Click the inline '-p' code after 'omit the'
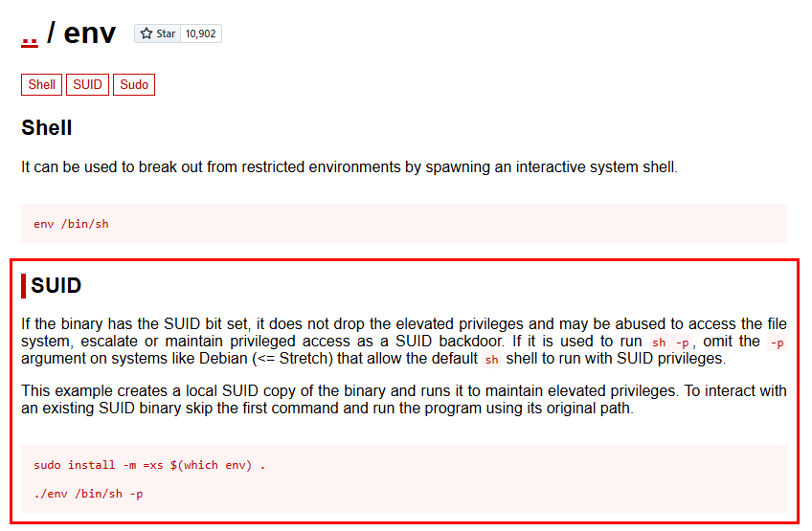 point(777,343)
